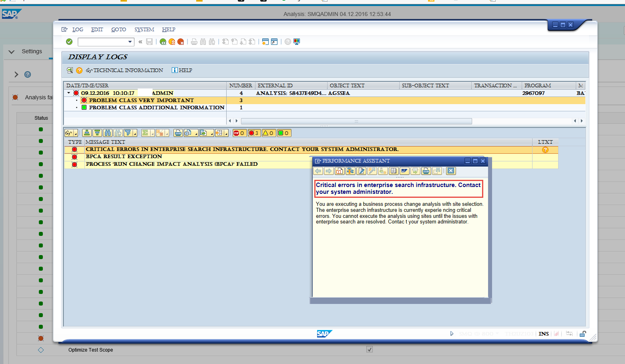Open the Goto menu

pyautogui.click(x=119, y=30)
